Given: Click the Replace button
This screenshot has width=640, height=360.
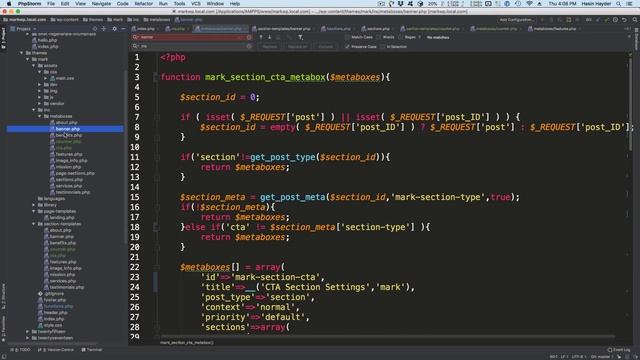Looking at the screenshot, I should point(270,47).
